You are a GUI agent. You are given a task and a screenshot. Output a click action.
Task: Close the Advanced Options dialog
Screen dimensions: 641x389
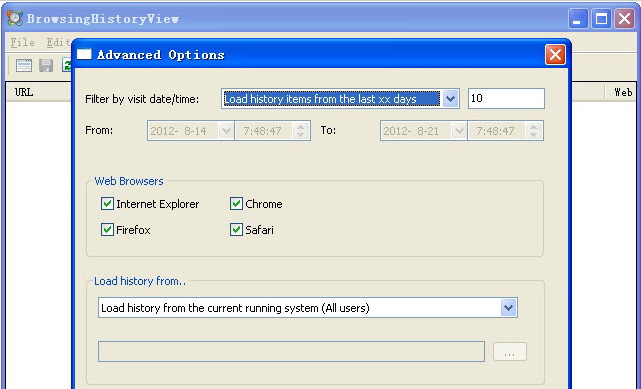[555, 54]
